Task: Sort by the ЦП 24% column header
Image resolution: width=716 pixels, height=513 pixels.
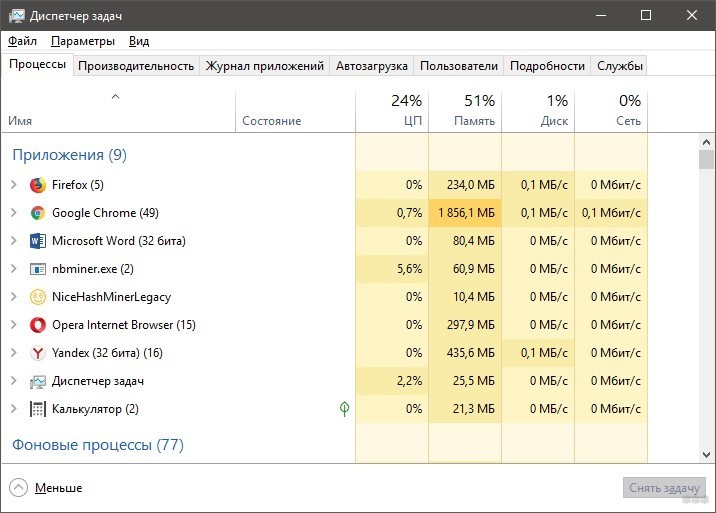Action: point(392,112)
